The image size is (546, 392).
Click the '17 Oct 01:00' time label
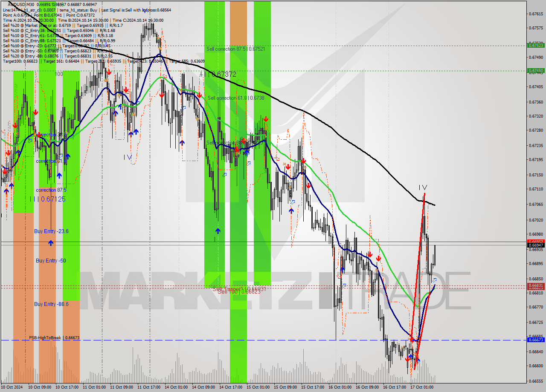pos(422,387)
